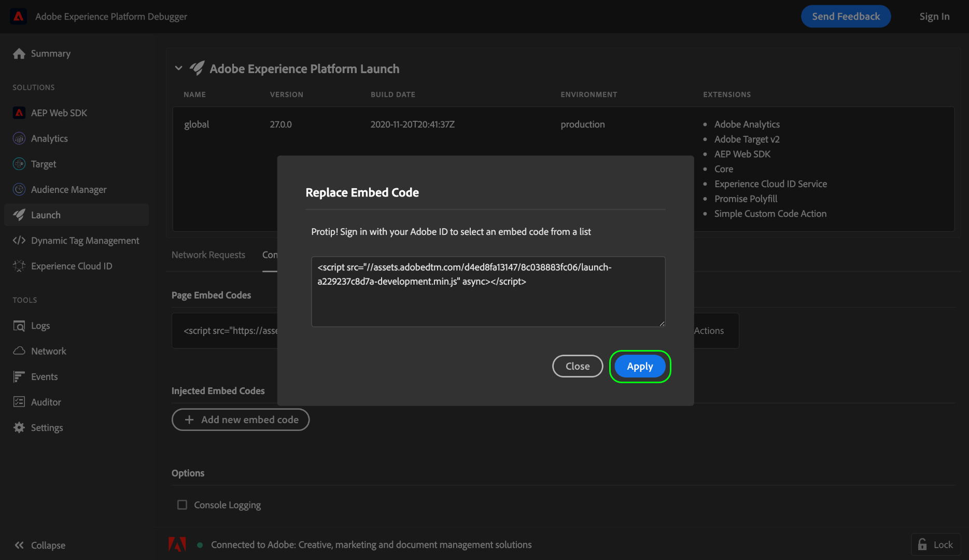The height and width of the screenshot is (560, 969).
Task: Enable the Console Logging checkbox
Action: pos(182,505)
